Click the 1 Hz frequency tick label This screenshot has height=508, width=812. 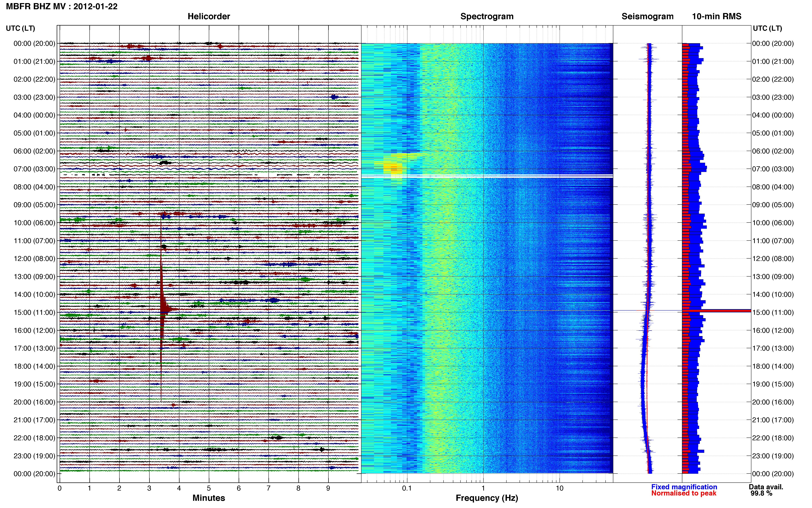[x=483, y=488]
